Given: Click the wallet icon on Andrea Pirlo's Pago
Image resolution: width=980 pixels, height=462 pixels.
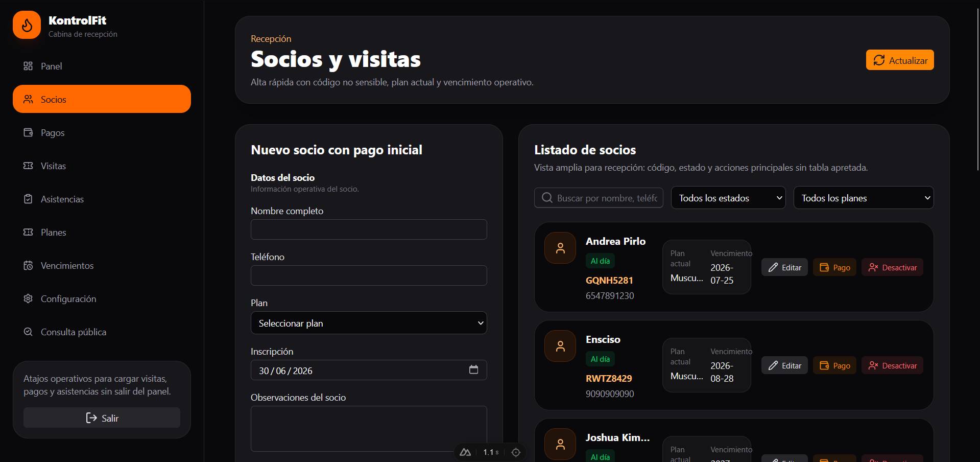Looking at the screenshot, I should coord(824,267).
